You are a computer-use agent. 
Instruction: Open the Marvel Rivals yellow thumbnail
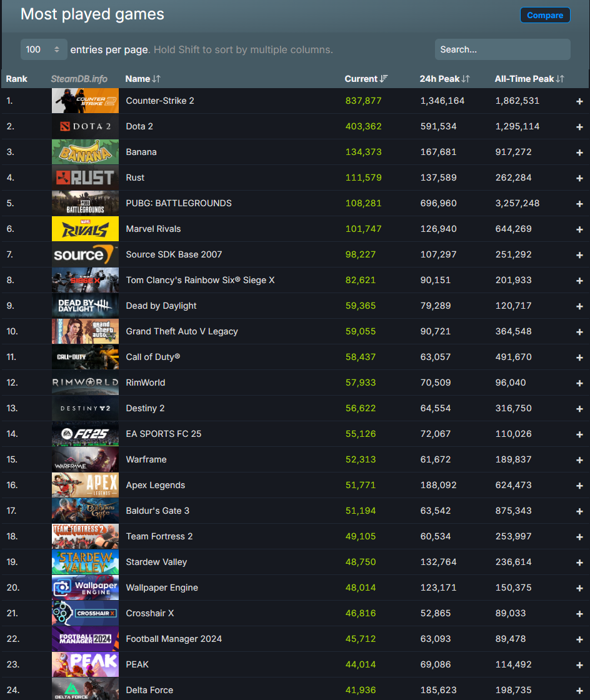click(x=85, y=229)
